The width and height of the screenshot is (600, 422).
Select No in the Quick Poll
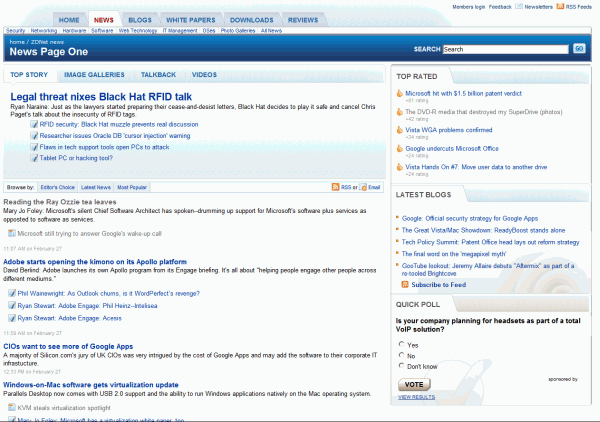pyautogui.click(x=401, y=355)
